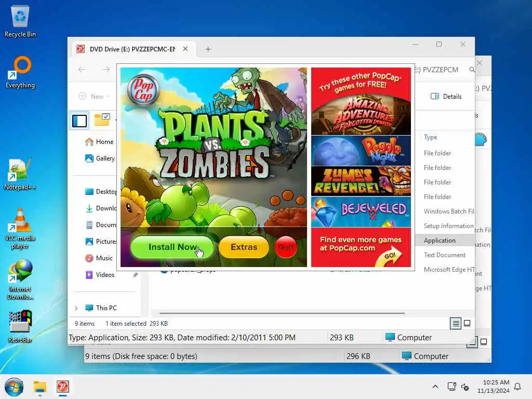
Task: Open Music in navigation pane
Action: [99, 258]
